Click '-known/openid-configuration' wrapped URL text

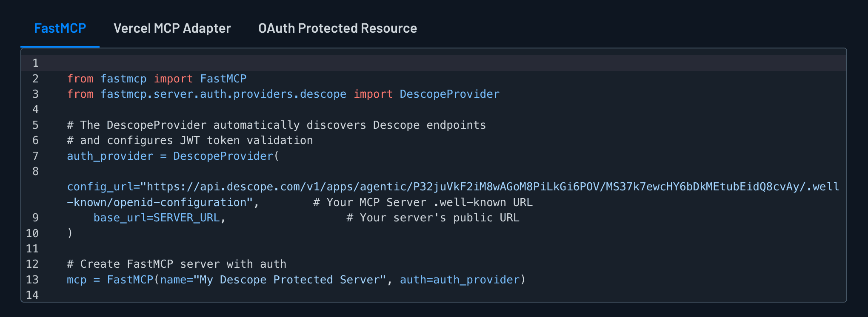pos(160,202)
